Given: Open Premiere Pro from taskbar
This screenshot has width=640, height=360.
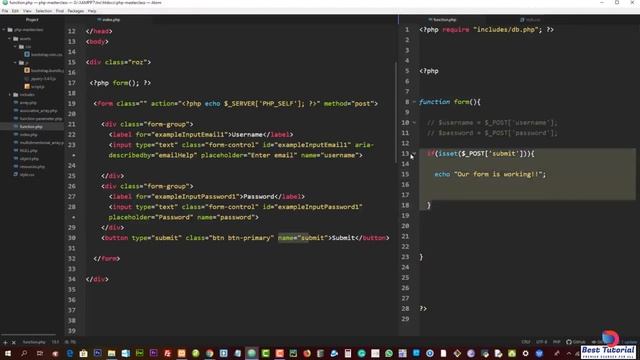Looking at the screenshot, I should pos(153,353).
